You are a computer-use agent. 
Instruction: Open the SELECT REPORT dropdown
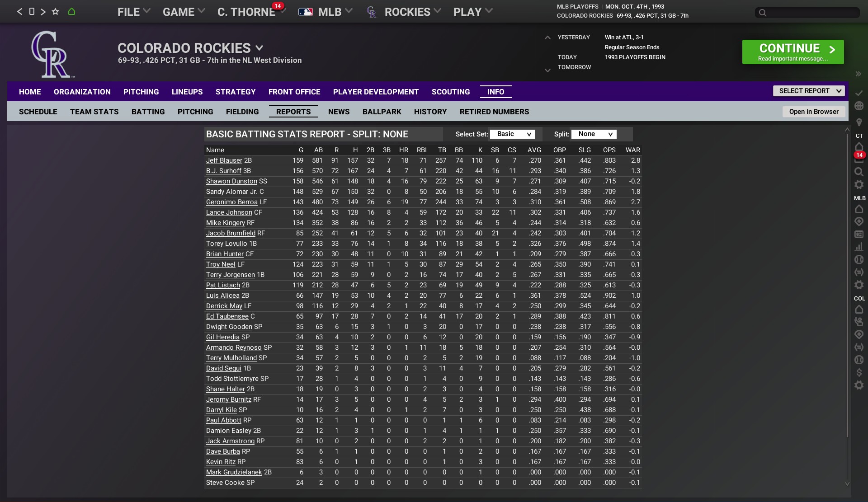tap(809, 91)
